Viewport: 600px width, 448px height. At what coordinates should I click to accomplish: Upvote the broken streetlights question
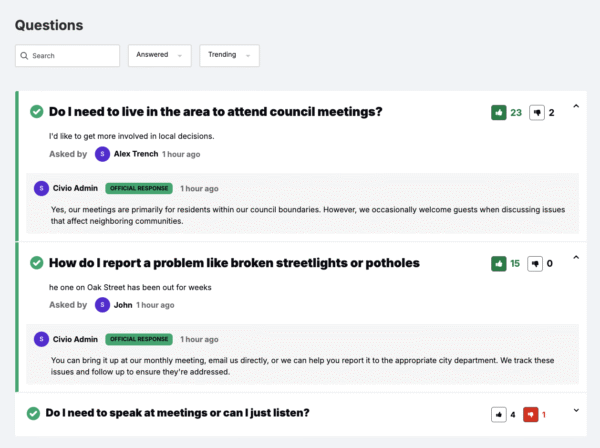pyautogui.click(x=498, y=264)
